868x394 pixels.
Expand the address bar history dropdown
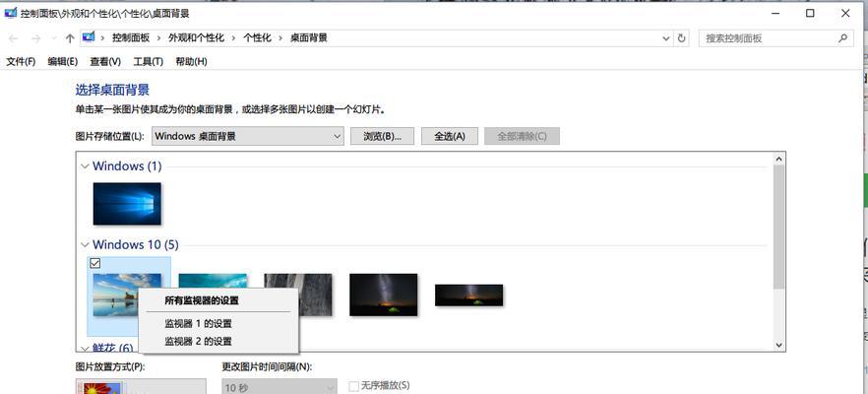pos(666,38)
